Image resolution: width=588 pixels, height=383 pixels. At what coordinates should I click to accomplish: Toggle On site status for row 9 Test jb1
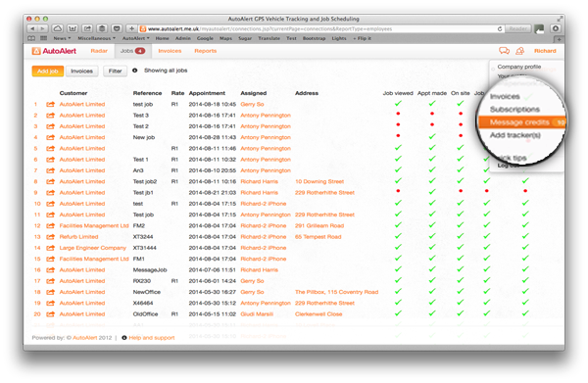461,191
